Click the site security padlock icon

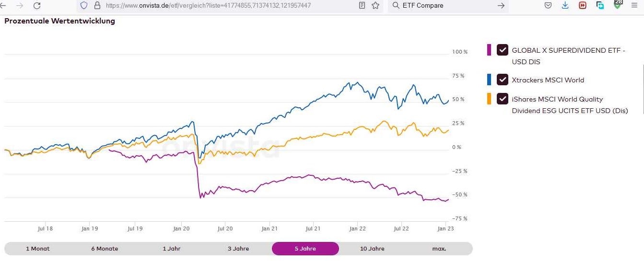(x=97, y=6)
